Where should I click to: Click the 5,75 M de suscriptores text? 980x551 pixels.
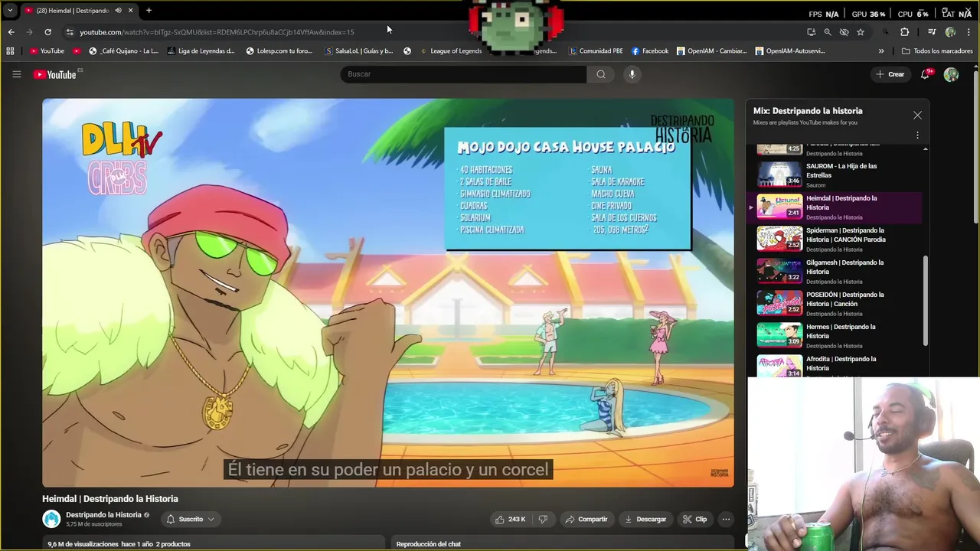click(x=94, y=524)
